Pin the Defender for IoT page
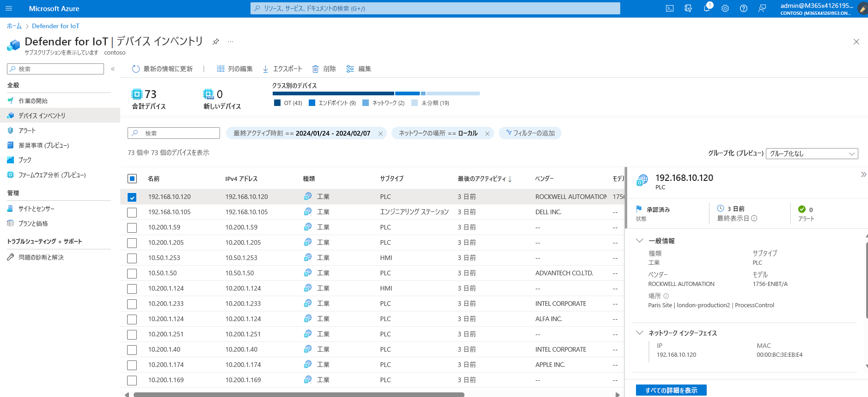868x397 pixels. point(215,42)
